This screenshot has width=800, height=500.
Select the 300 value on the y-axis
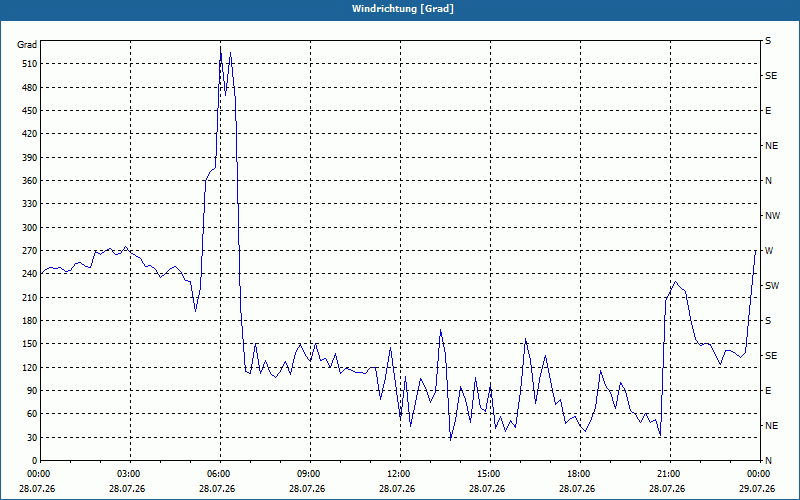(x=30, y=228)
